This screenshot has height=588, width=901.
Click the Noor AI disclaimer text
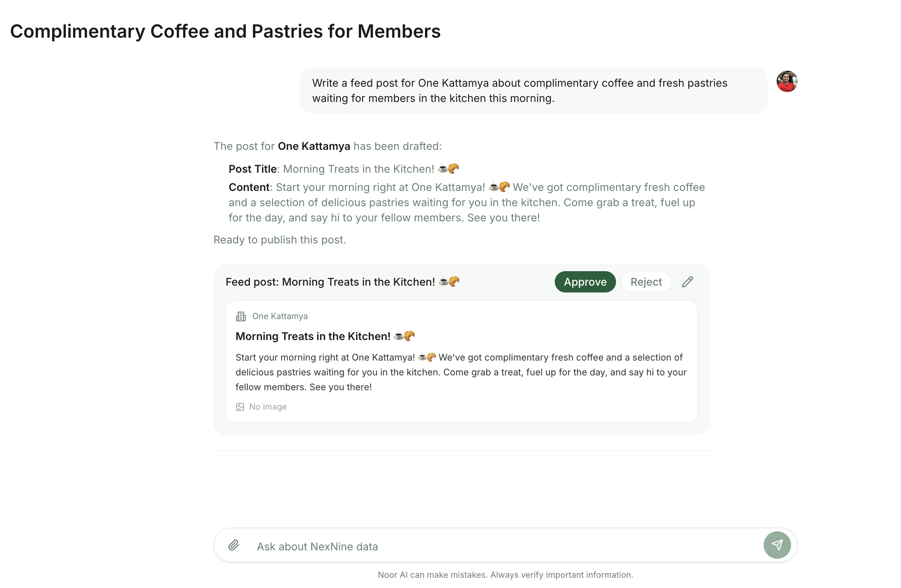tap(505, 575)
